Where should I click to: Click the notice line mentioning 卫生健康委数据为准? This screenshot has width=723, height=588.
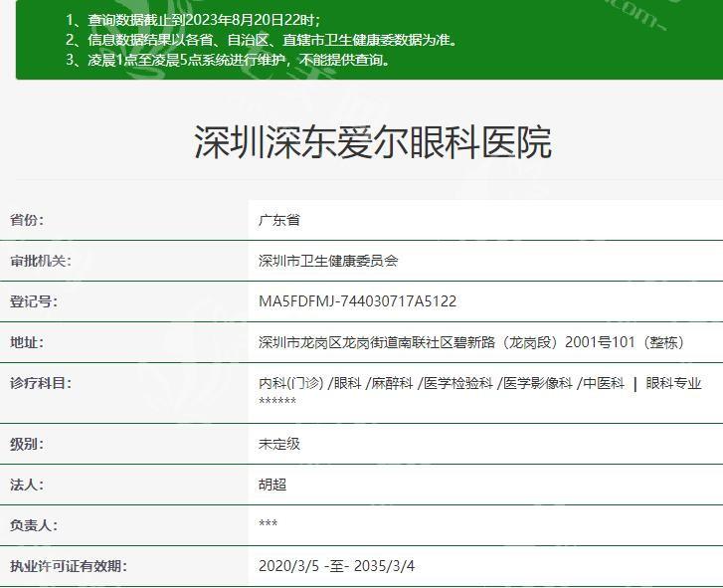(262, 40)
